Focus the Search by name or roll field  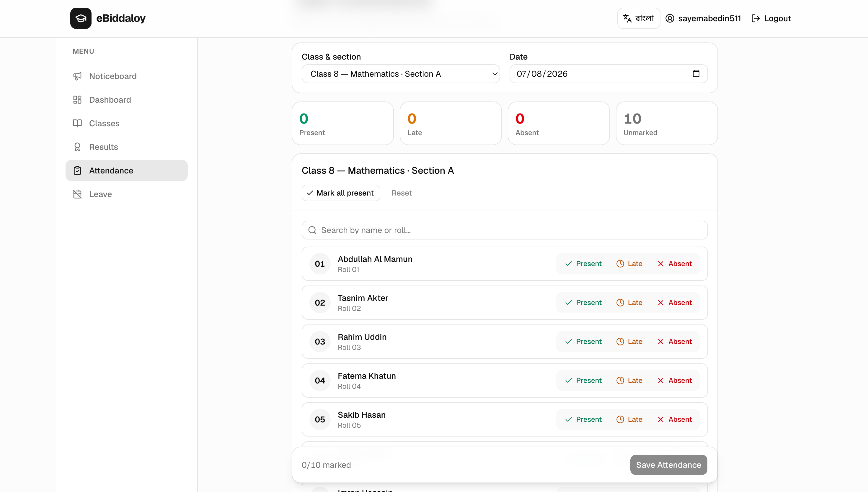click(x=505, y=230)
